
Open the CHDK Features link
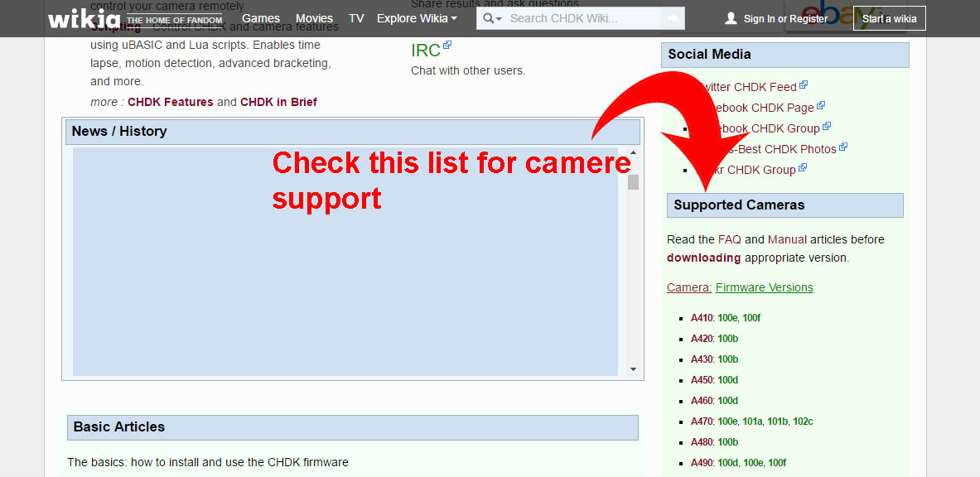tap(171, 102)
